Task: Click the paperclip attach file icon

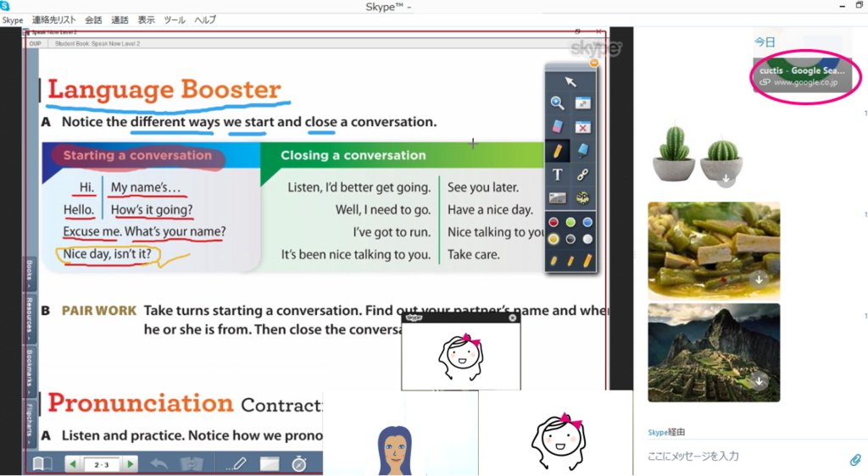Action: click(855, 459)
